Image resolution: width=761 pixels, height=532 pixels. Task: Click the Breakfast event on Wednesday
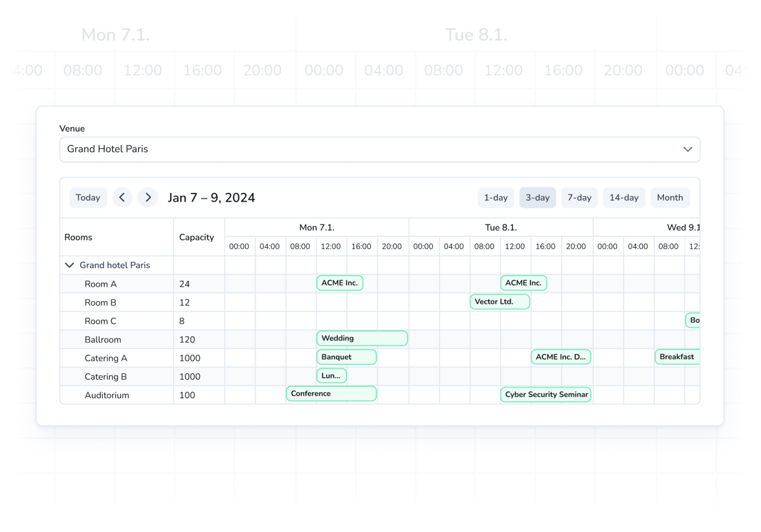tap(677, 357)
